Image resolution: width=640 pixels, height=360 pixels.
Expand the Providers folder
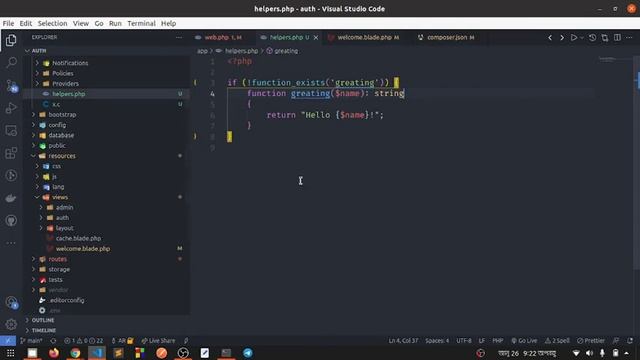tap(65, 84)
